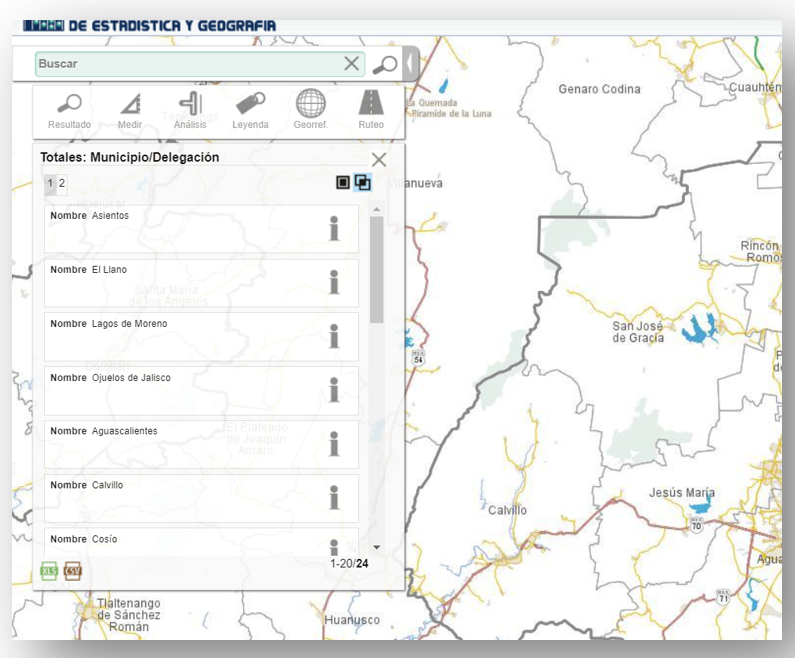Screen dimensions: 795x658
Task: Click the magnifier search button
Action: coord(384,64)
